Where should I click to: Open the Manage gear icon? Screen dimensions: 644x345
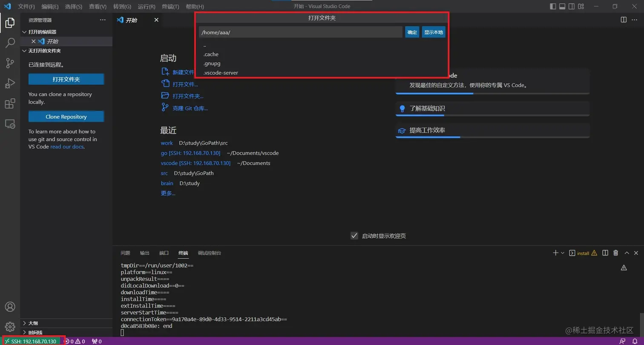[x=10, y=327]
